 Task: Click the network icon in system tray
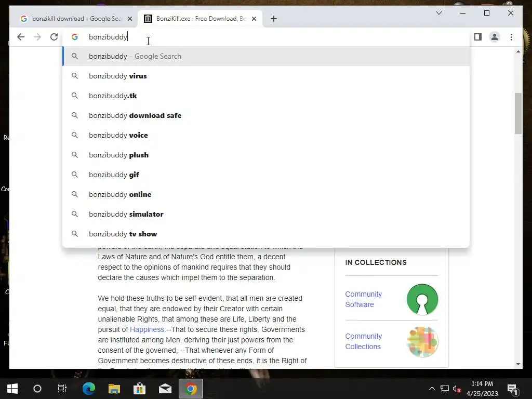click(x=445, y=389)
